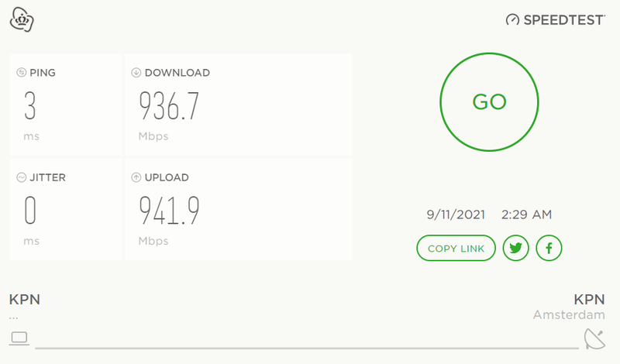The width and height of the screenshot is (620, 364).
Task: Click the upload arrow icon
Action: pyautogui.click(x=136, y=177)
